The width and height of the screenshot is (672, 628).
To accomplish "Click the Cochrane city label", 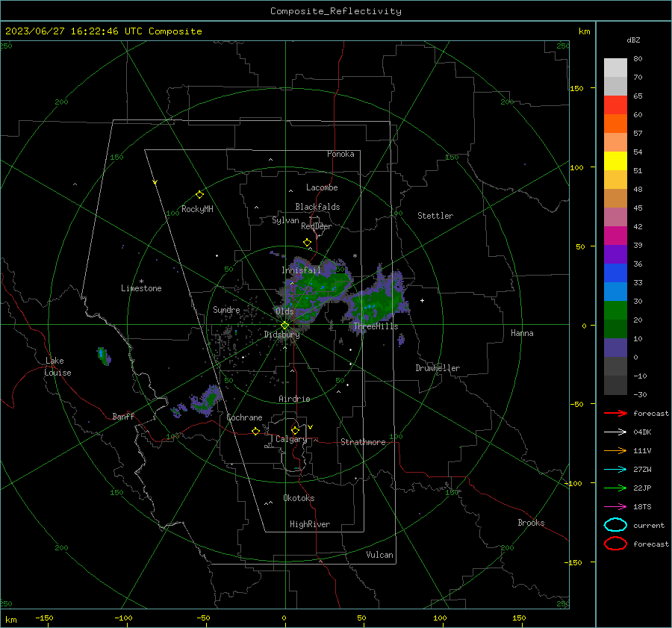I will tap(244, 417).
